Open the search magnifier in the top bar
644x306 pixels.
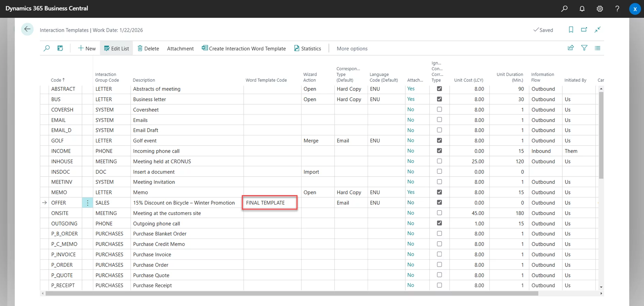[564, 9]
